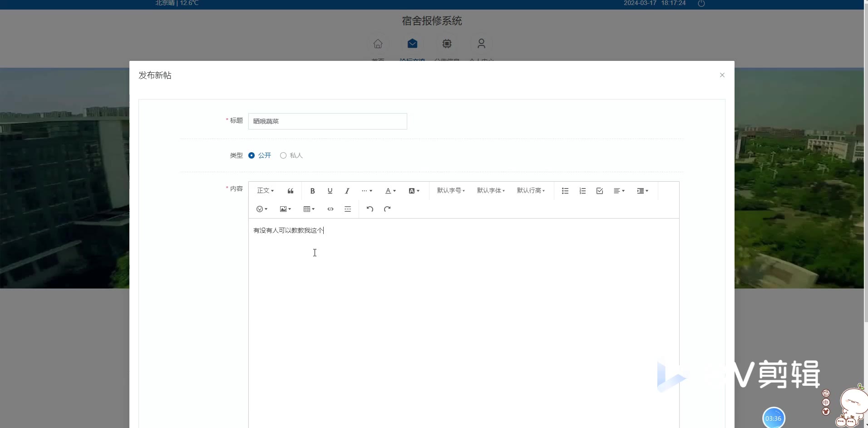
Task: Open the insert image menu
Action: point(285,209)
